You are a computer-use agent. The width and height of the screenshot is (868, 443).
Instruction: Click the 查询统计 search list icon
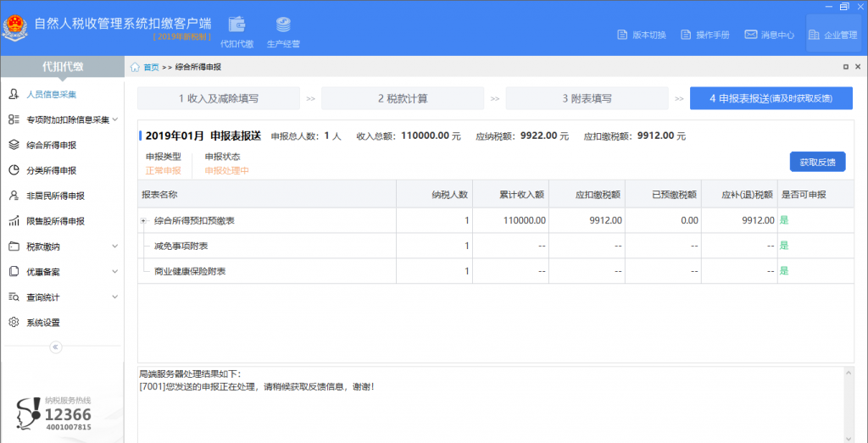point(14,297)
